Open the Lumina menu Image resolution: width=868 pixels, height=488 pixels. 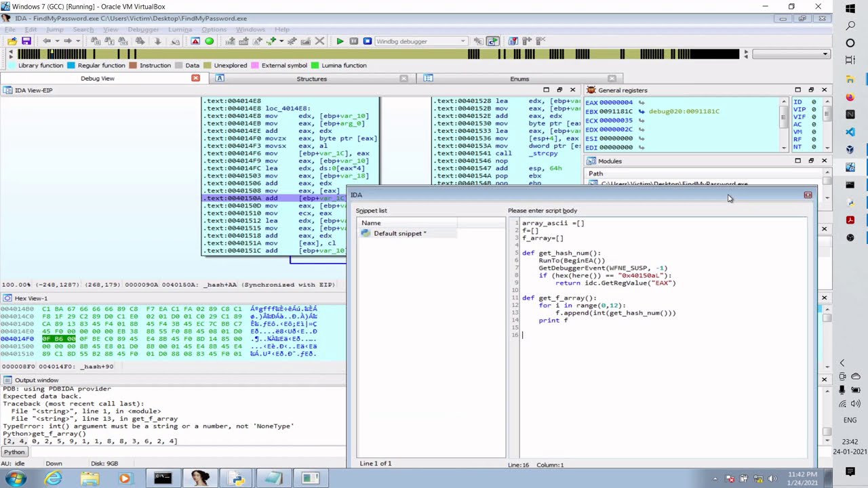click(x=180, y=30)
